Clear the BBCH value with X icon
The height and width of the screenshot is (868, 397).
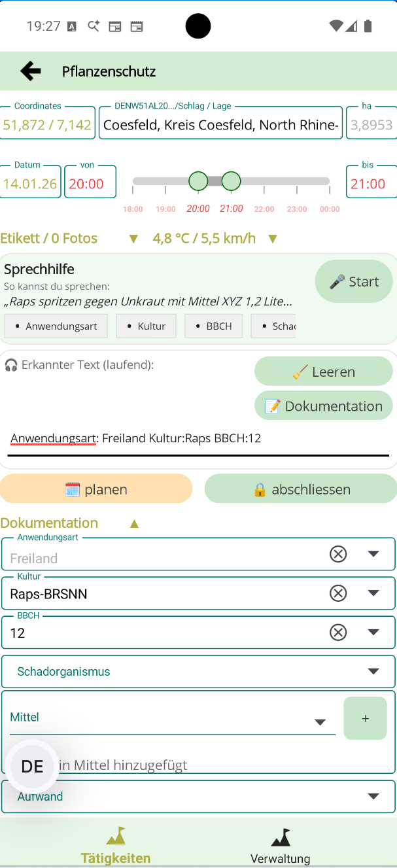click(337, 633)
